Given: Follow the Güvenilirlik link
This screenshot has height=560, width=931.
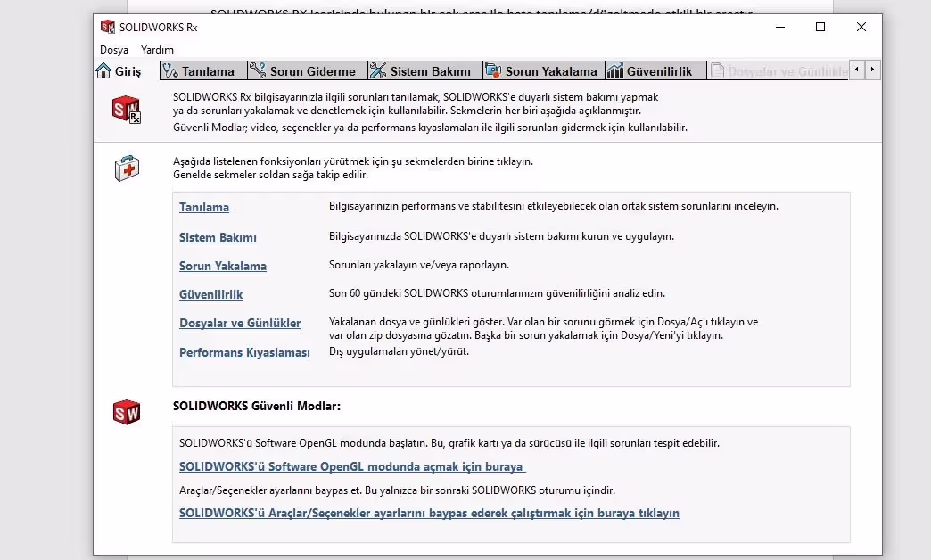Looking at the screenshot, I should [210, 294].
